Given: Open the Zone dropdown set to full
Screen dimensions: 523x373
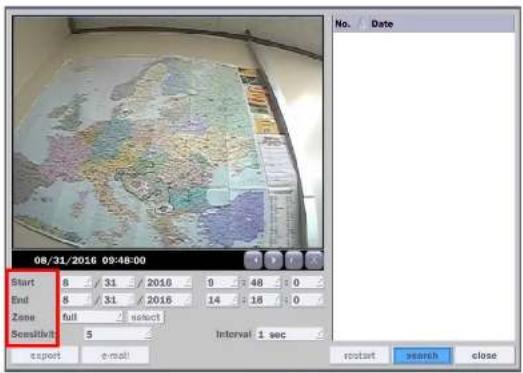Looking at the screenshot, I should 92,317.
